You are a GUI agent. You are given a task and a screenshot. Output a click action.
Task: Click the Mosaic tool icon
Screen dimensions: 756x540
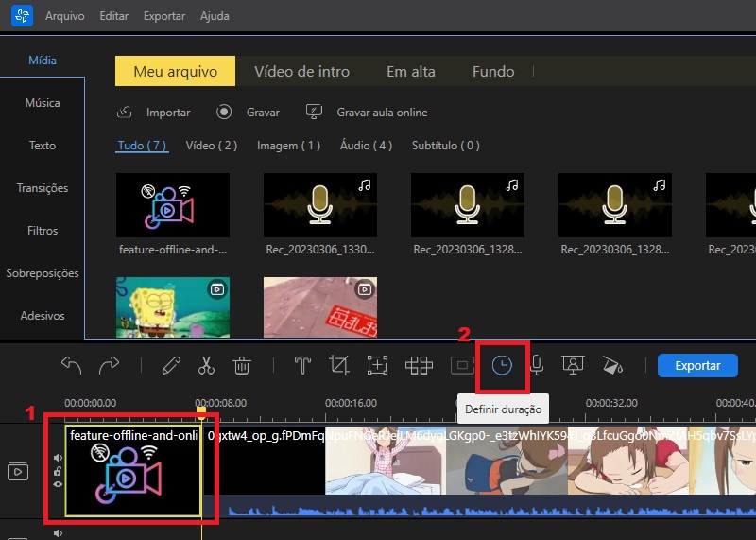tap(419, 365)
